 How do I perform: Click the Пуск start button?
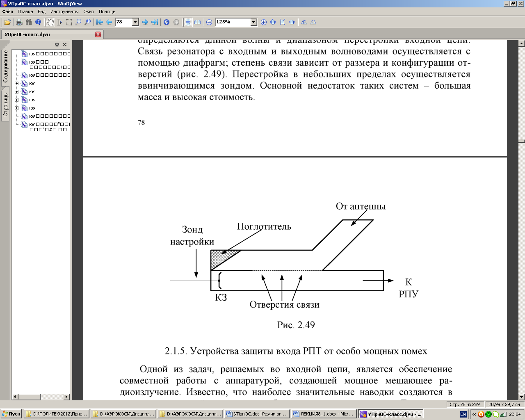click(x=11, y=414)
